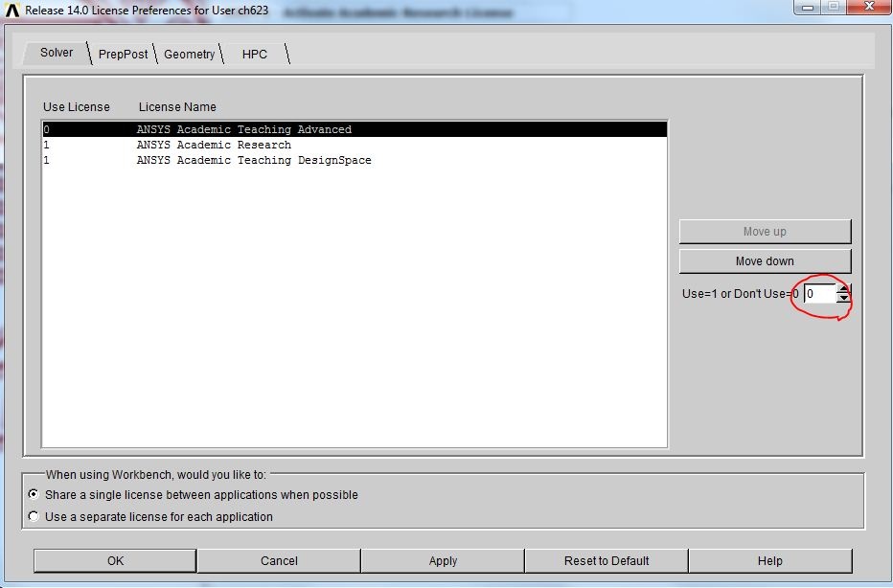
Task: Click the Use License column header
Action: (77, 107)
